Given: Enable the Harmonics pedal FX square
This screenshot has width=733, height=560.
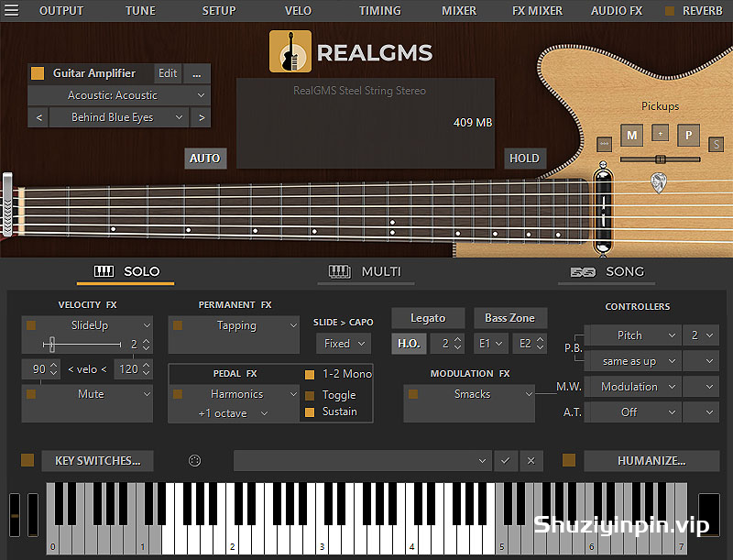Looking at the screenshot, I should [178, 394].
